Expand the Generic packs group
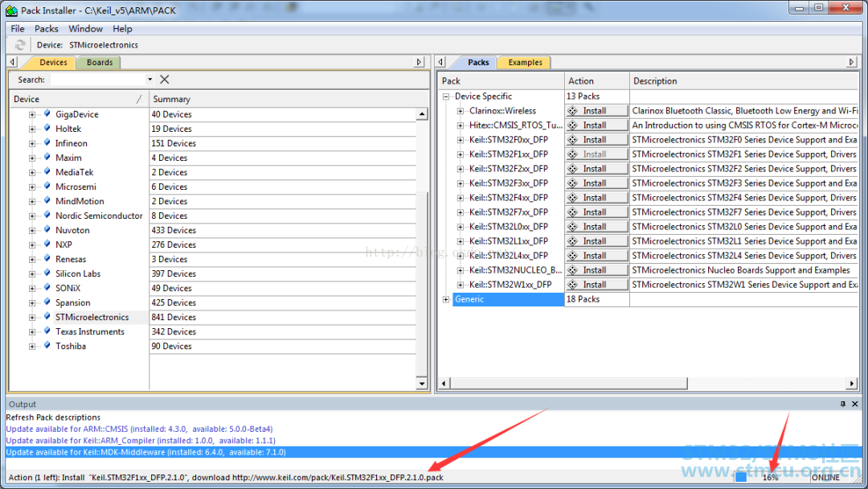This screenshot has width=868, height=489. click(x=446, y=299)
